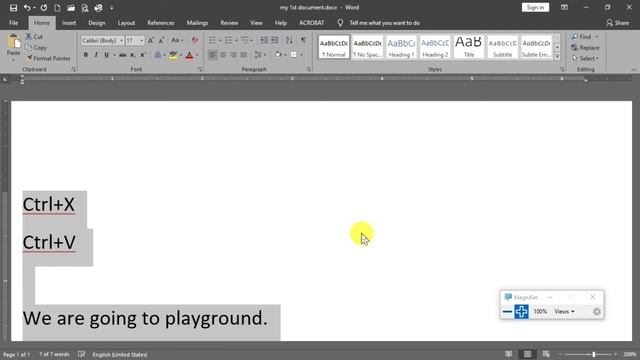640x360 pixels.
Task: Decrease the paragraph indent
Action: [264, 40]
